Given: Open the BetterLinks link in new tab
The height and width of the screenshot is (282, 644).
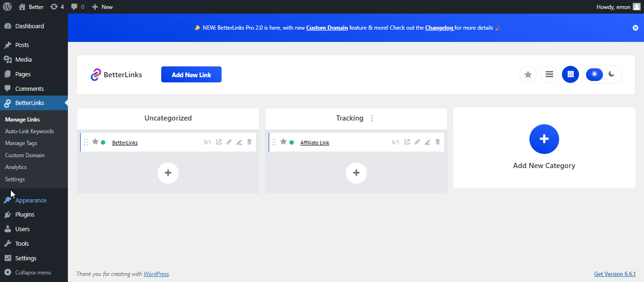Looking at the screenshot, I should pos(218,141).
